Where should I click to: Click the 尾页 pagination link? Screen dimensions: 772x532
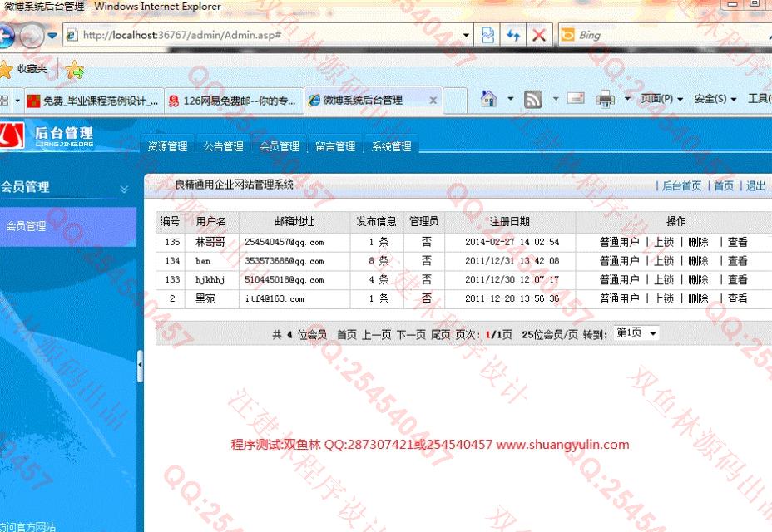click(441, 335)
